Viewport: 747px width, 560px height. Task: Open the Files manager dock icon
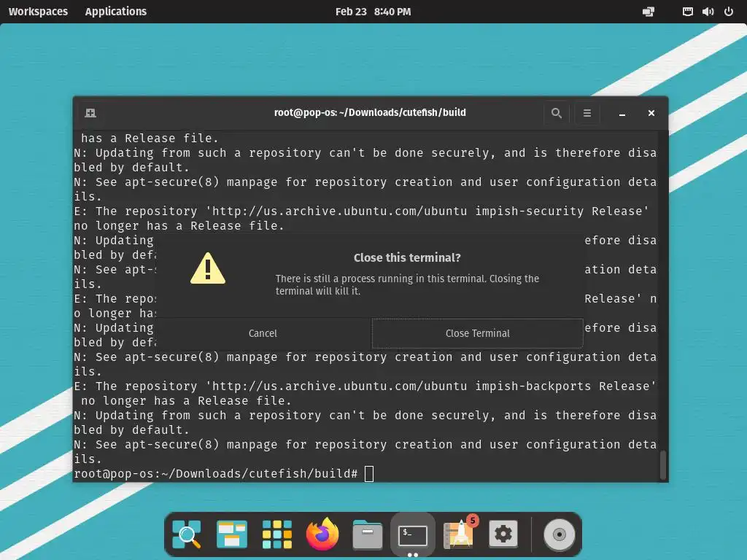click(368, 534)
